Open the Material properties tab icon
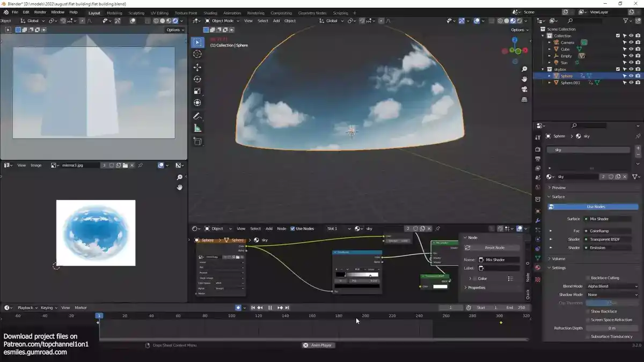Image resolution: width=644 pixels, height=362 pixels. click(538, 268)
